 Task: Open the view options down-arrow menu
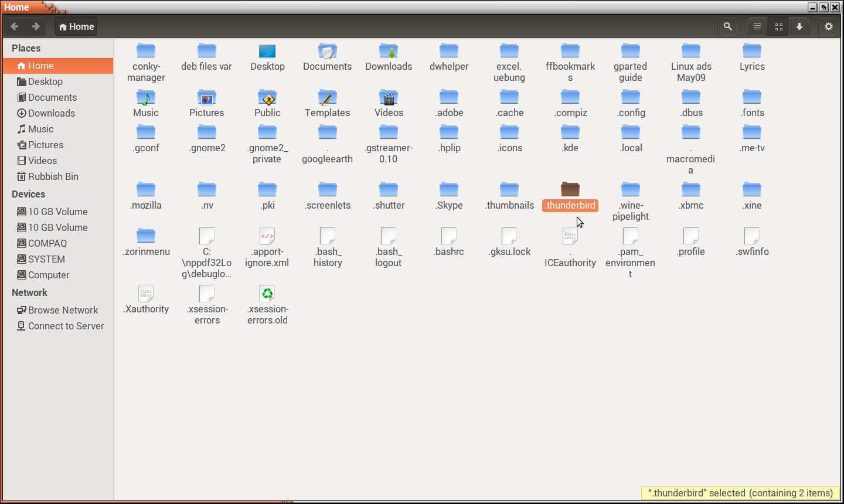tap(799, 26)
